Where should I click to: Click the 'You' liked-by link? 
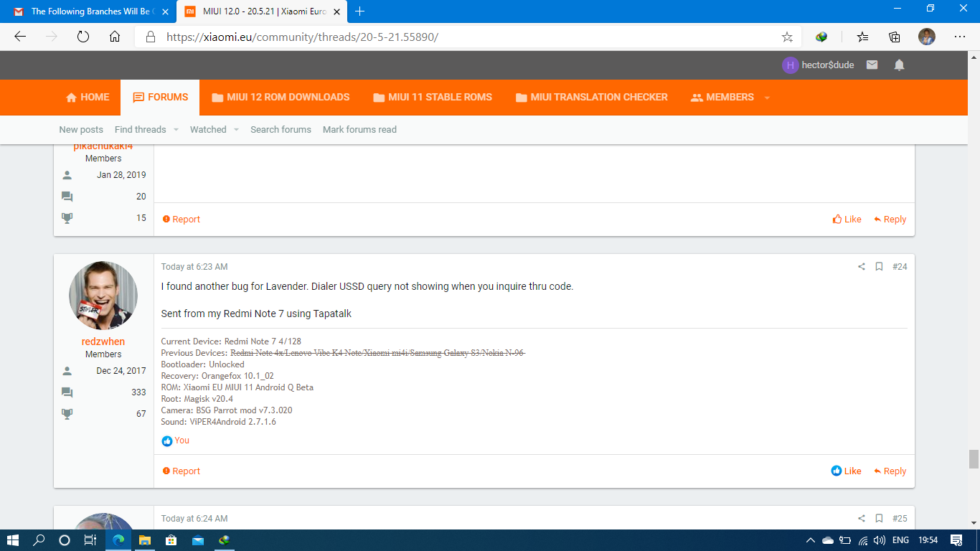point(182,441)
